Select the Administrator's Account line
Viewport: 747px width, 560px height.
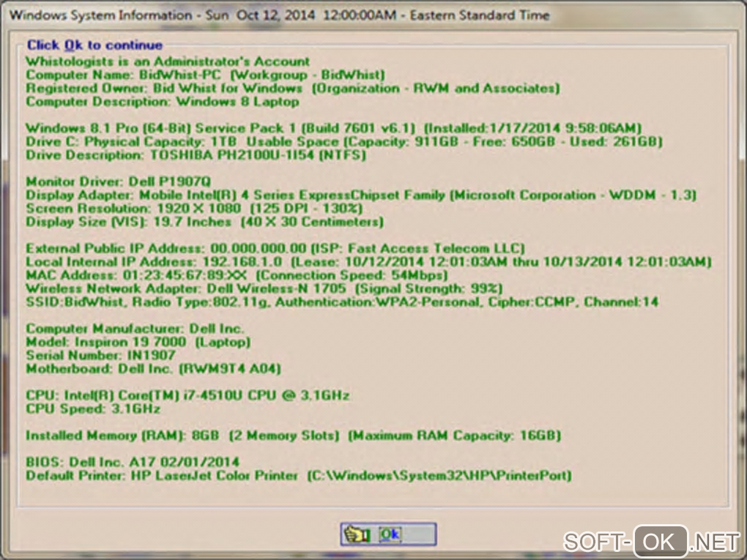point(168,61)
